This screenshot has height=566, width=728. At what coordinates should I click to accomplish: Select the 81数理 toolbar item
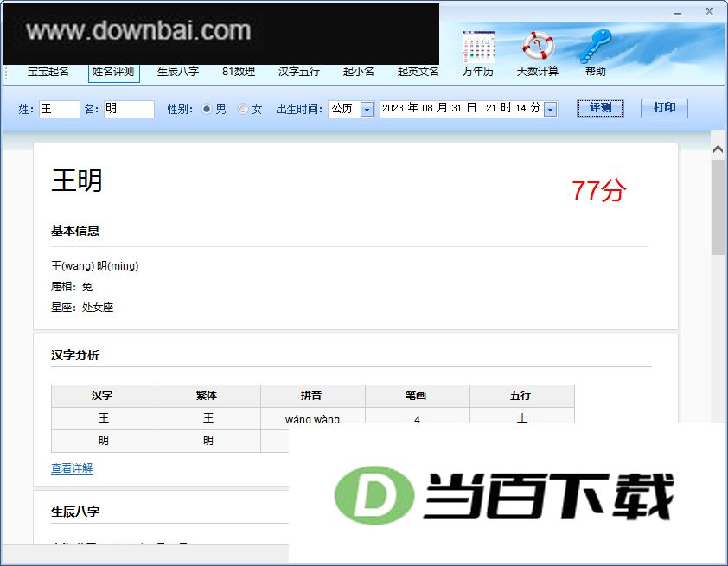(239, 72)
